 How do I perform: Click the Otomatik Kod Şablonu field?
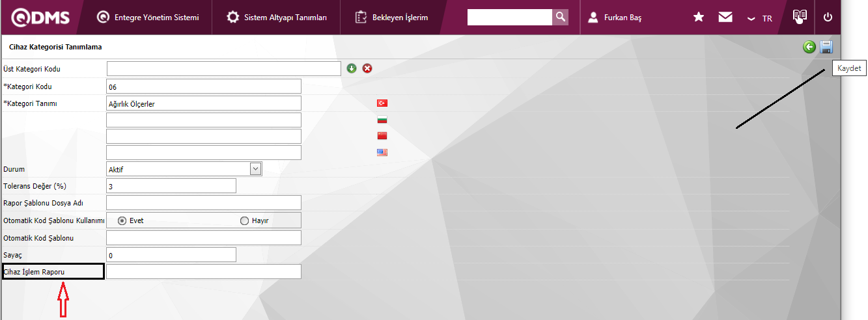click(204, 238)
